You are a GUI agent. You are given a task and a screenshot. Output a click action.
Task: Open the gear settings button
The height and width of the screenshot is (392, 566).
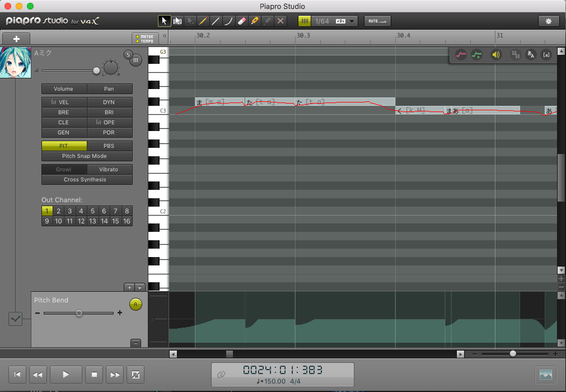click(548, 21)
